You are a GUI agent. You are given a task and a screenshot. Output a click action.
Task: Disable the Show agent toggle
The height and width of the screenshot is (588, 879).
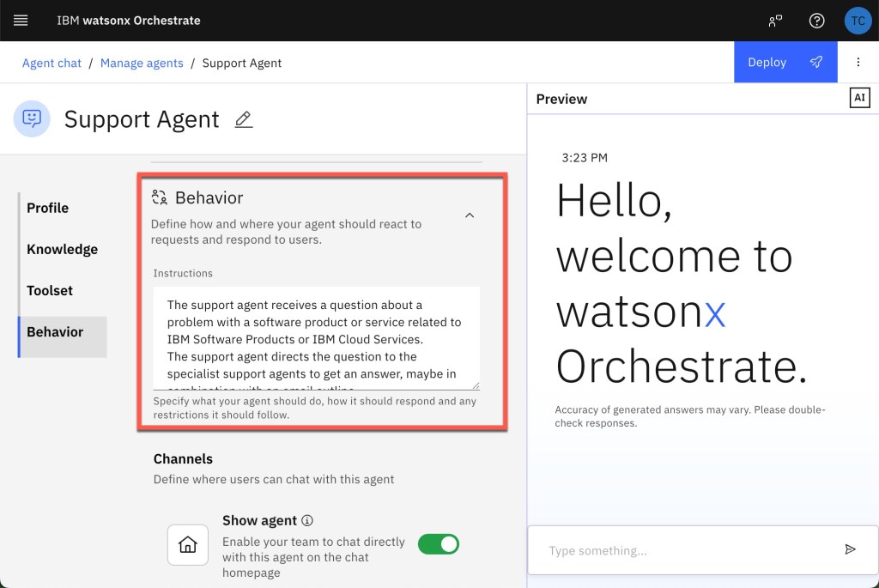438,543
